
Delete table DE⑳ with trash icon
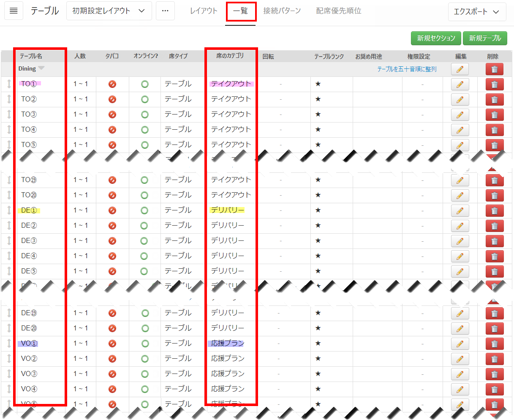pos(495,329)
